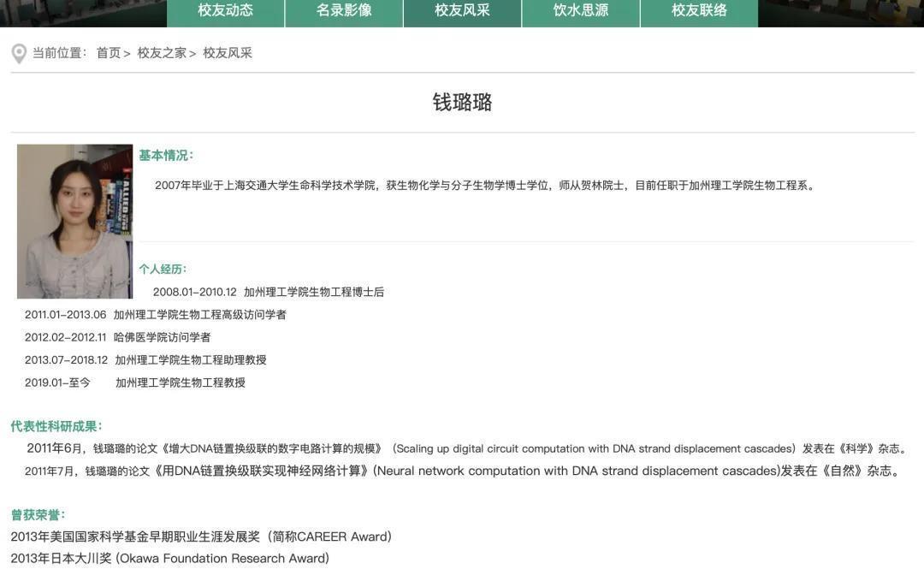Screen dimensions: 924x575
Task: Open the 校友之家 breadcrumb link
Action: point(162,53)
